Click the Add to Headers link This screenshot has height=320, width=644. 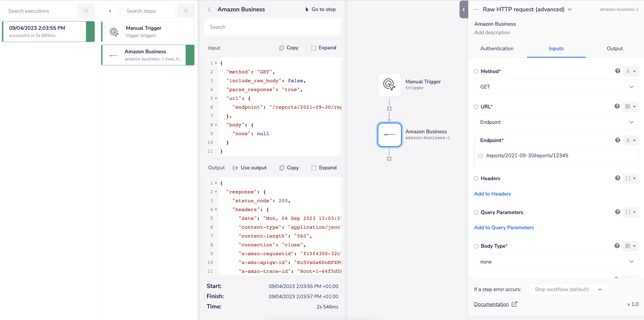[x=492, y=194]
